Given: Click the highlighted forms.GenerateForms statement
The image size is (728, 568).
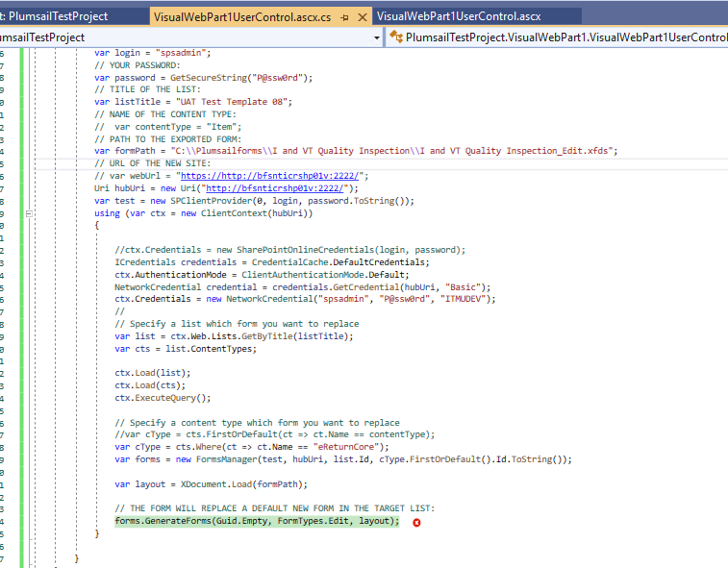Looking at the screenshot, I should (256, 521).
